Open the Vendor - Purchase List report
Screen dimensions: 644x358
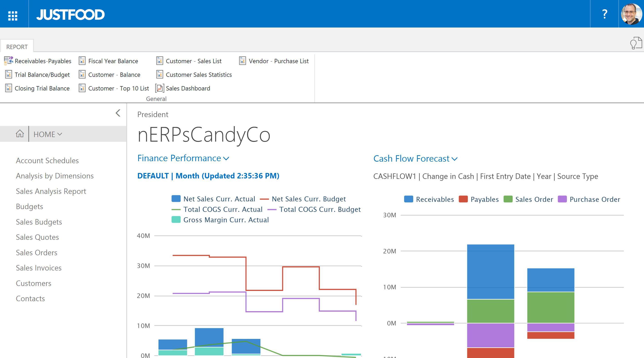click(278, 61)
